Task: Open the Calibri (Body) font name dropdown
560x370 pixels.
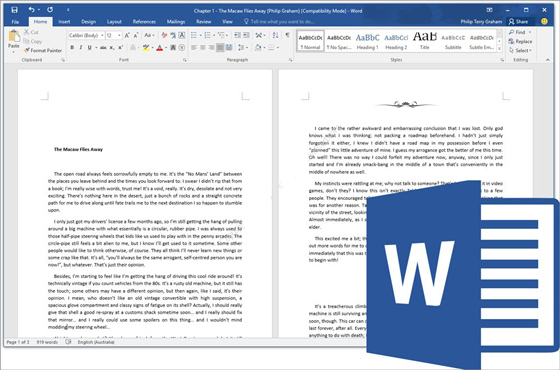Action: pyautogui.click(x=102, y=35)
